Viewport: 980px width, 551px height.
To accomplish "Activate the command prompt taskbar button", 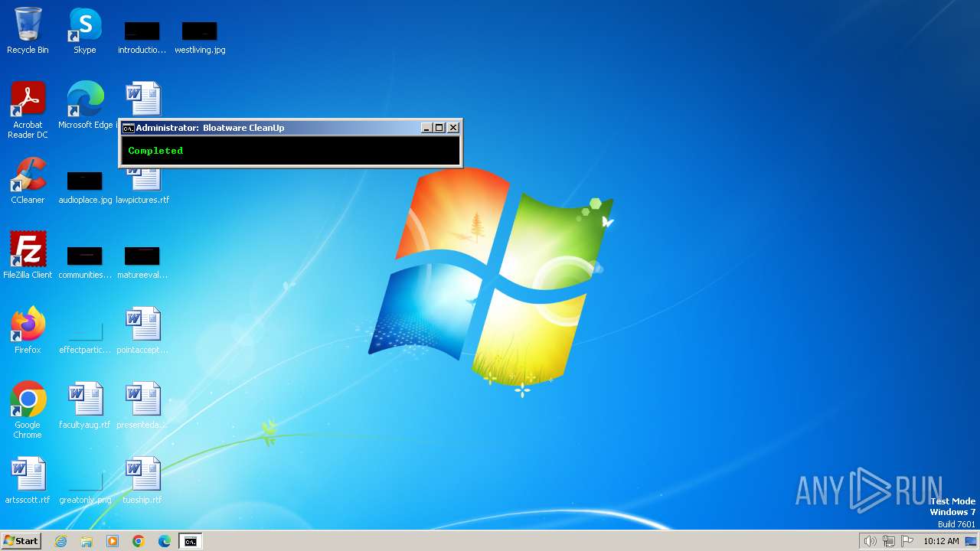I will point(191,541).
